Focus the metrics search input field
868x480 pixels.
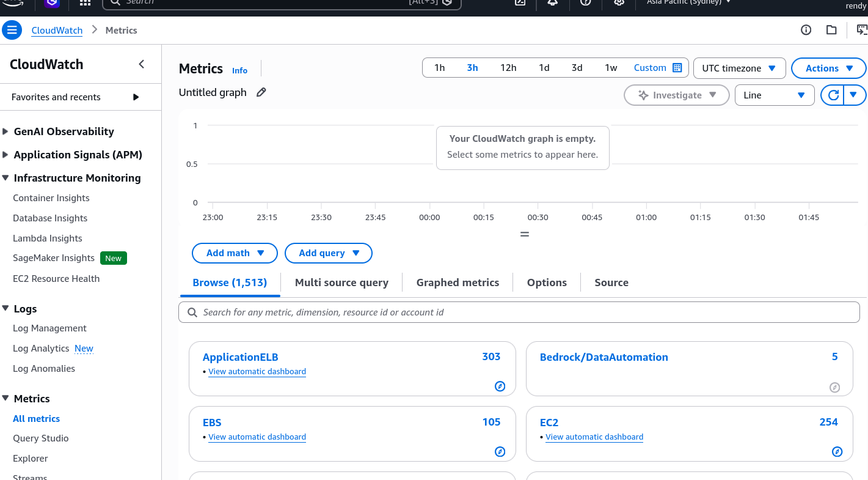click(519, 312)
